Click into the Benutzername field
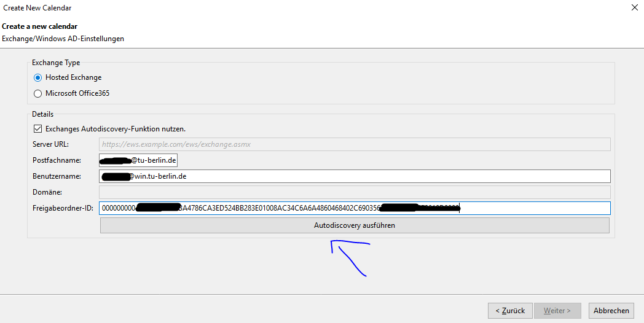This screenshot has width=644, height=323. tap(355, 176)
